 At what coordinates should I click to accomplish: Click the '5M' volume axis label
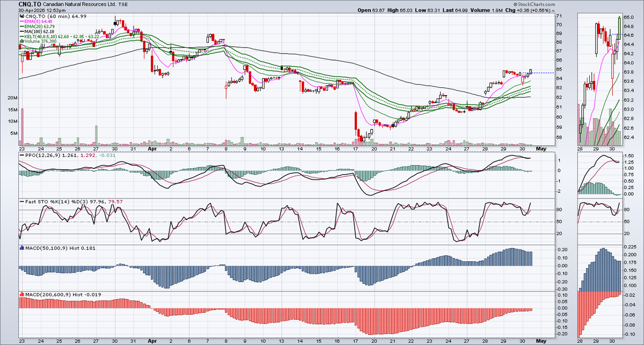(14, 133)
